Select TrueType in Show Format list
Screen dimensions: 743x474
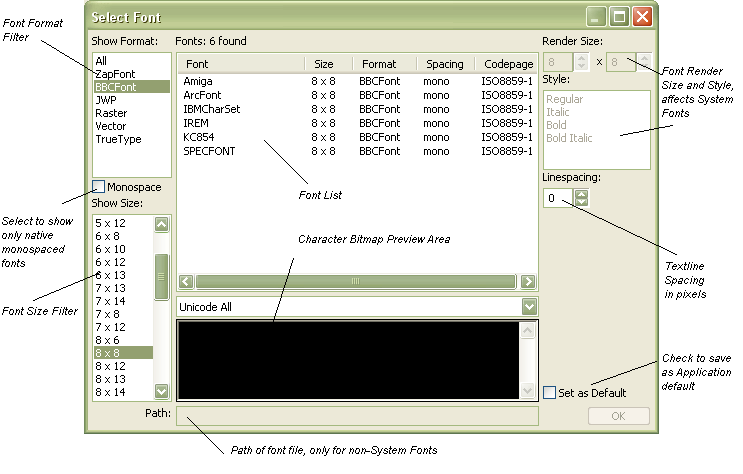coord(118,139)
